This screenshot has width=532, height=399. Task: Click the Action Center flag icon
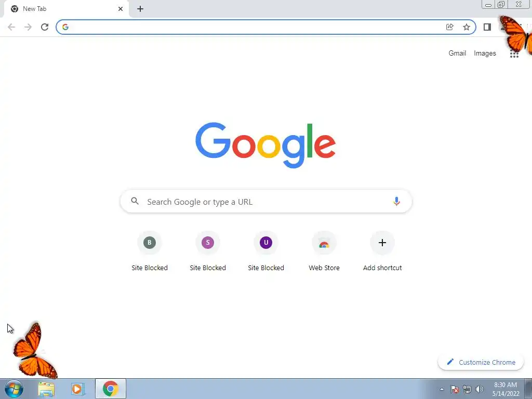coord(454,389)
